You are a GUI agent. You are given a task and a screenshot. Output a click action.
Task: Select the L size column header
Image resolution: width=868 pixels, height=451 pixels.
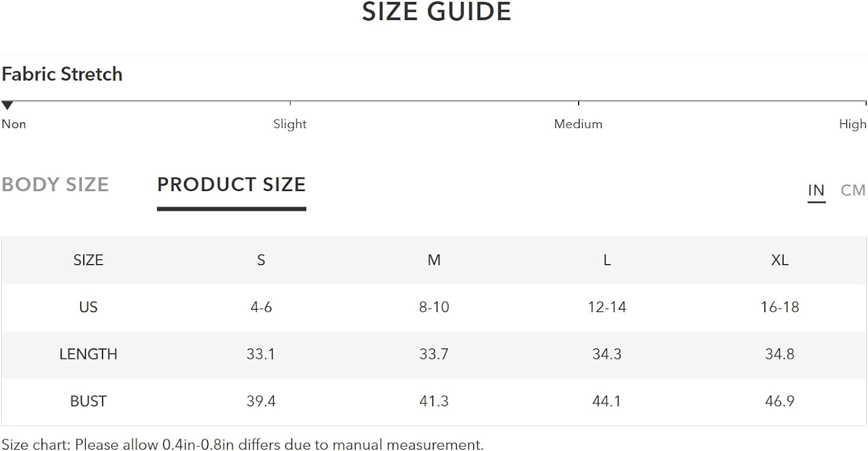[607, 260]
